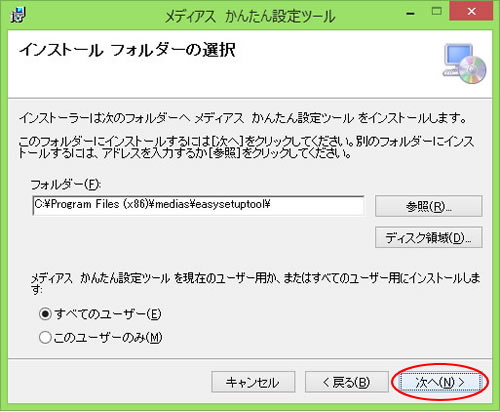The width and height of the screenshot is (500, 412).
Task: Minimize the メディアス かんたん設定ツール window
Action: 411,13
